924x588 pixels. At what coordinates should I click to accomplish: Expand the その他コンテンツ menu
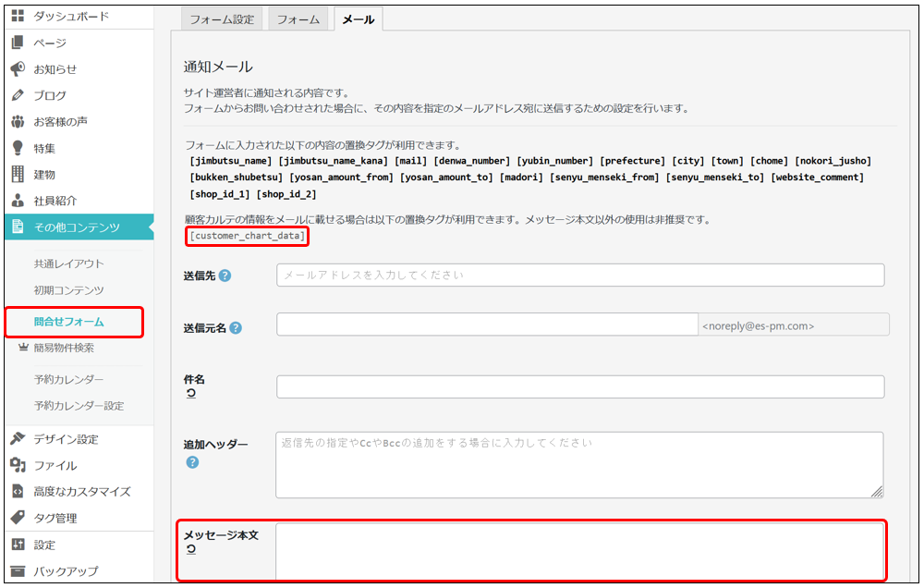[x=77, y=227]
